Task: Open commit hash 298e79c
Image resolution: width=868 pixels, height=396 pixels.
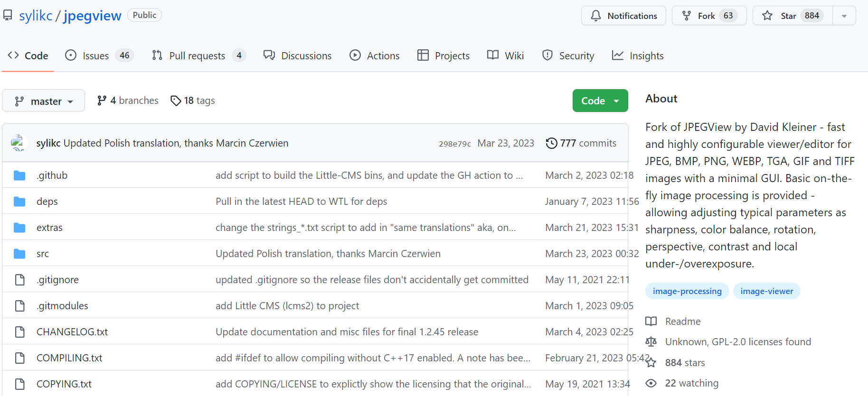Action: (x=455, y=144)
